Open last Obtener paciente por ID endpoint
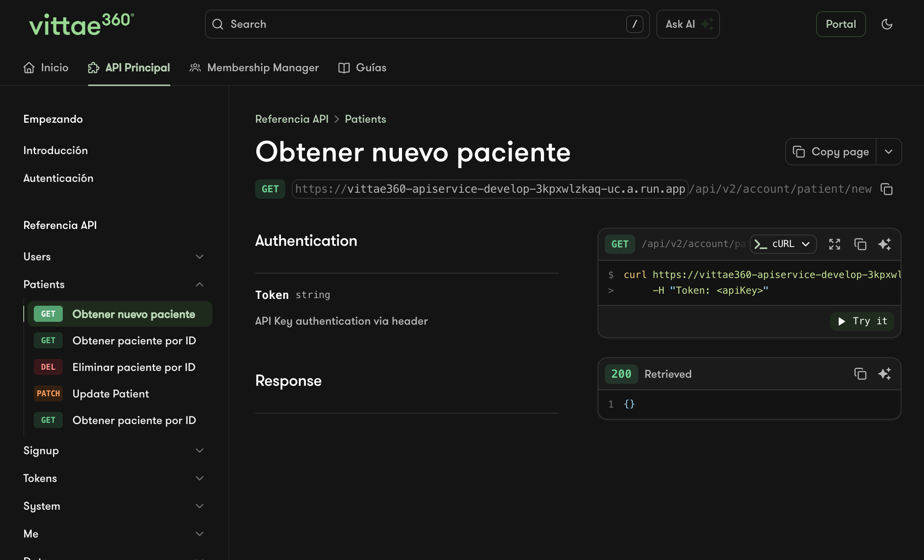Image resolution: width=924 pixels, height=560 pixels. (x=120, y=420)
